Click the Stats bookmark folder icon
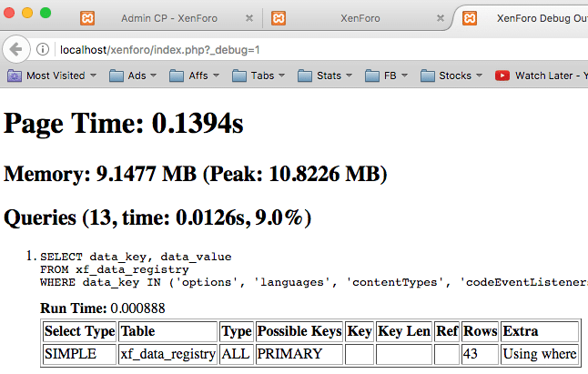Image resolution: width=588 pixels, height=374 pixels. (305, 76)
